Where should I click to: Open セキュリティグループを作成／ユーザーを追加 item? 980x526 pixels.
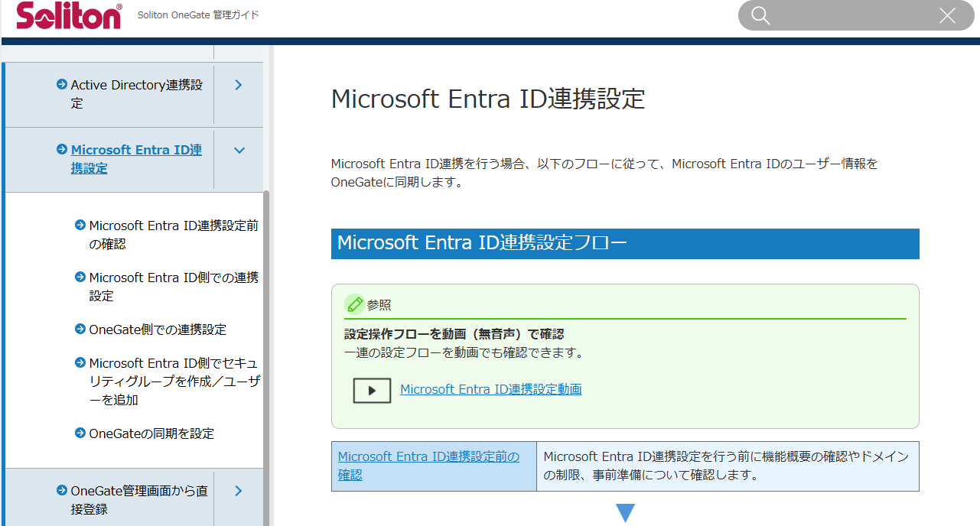174,382
